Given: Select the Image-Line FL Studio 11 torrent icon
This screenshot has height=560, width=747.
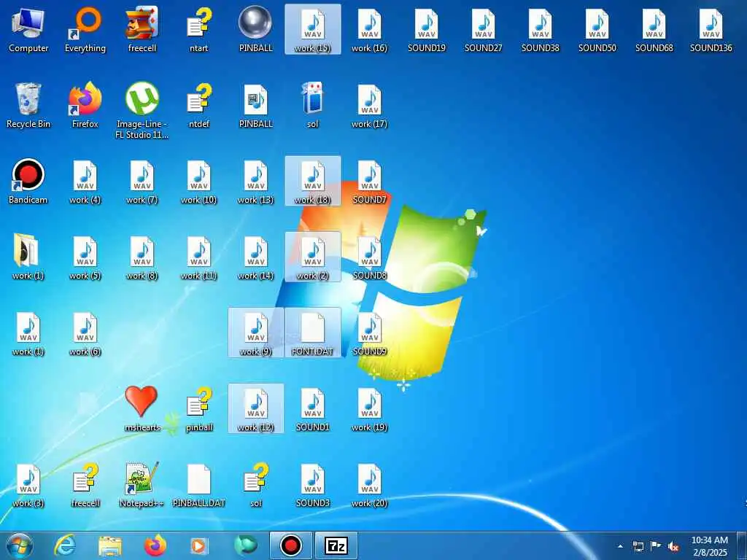Looking at the screenshot, I should (142, 111).
